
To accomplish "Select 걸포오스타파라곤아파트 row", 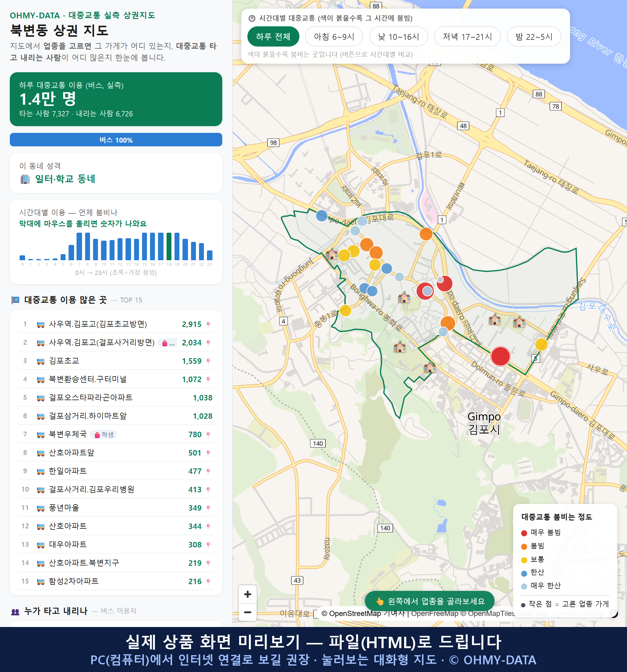I will click(x=116, y=397).
